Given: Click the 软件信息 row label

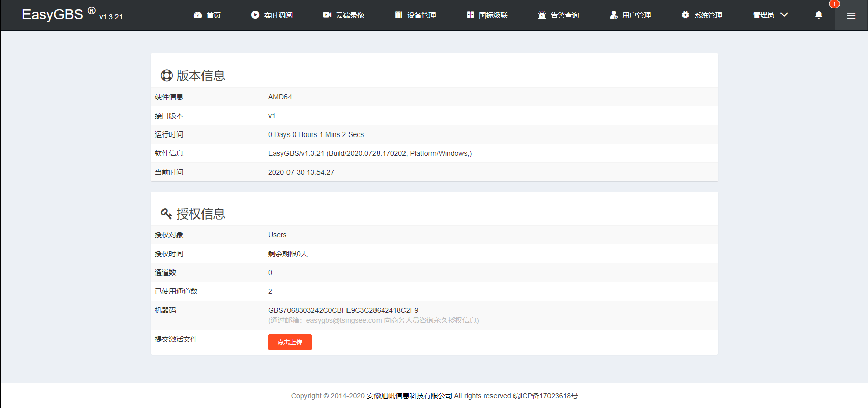Looking at the screenshot, I should coord(169,153).
